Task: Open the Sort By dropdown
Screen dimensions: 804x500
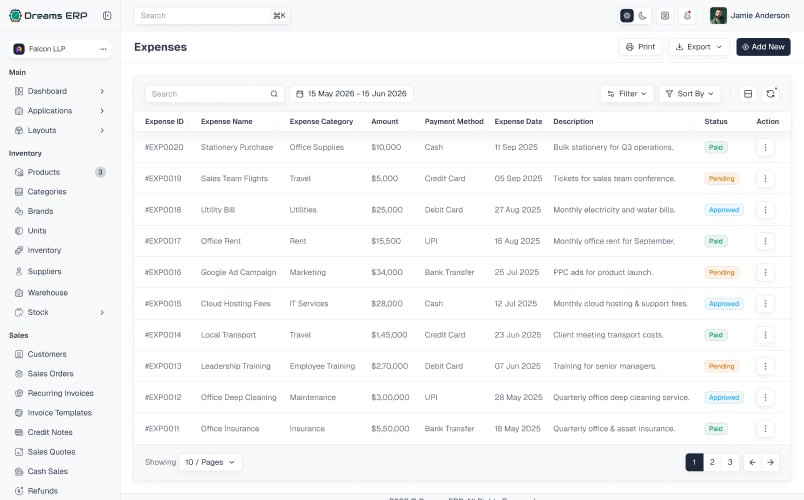Action: click(x=690, y=94)
